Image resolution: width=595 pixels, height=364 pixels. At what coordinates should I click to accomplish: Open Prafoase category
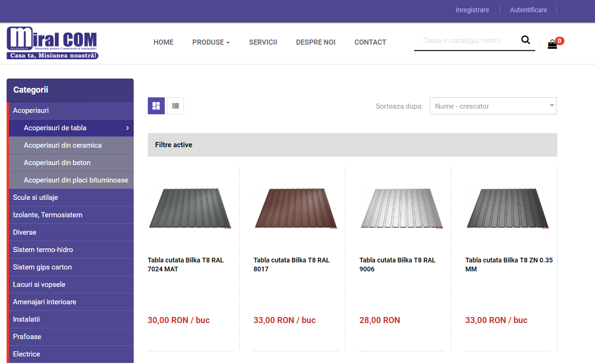point(71,337)
